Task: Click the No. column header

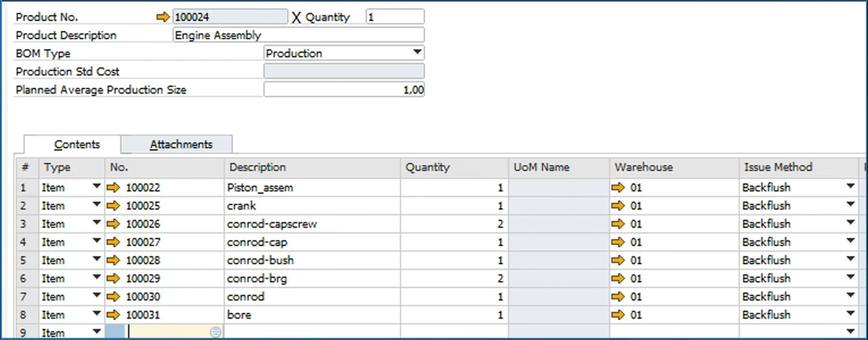Action: coord(164,167)
